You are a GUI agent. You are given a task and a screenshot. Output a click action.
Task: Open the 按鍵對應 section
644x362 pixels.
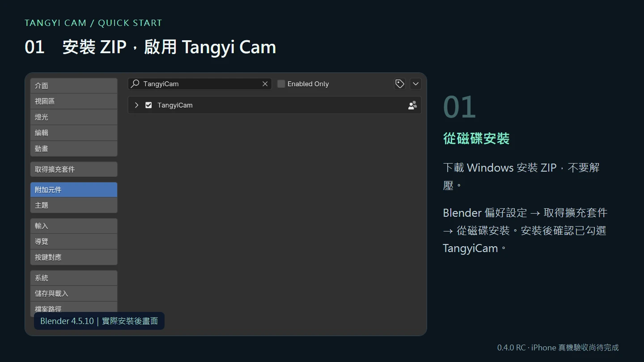click(x=74, y=257)
